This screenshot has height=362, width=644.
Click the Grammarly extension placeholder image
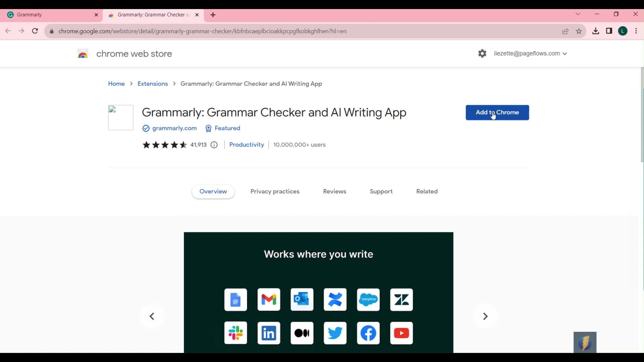pos(121,117)
